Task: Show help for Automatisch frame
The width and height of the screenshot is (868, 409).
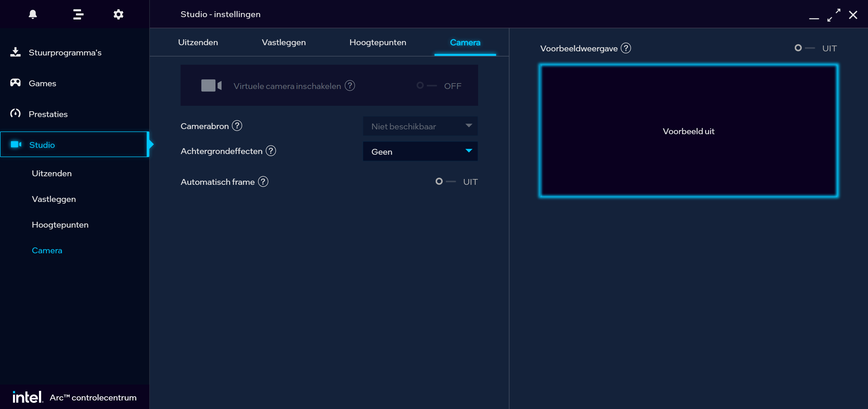Action: click(x=263, y=182)
